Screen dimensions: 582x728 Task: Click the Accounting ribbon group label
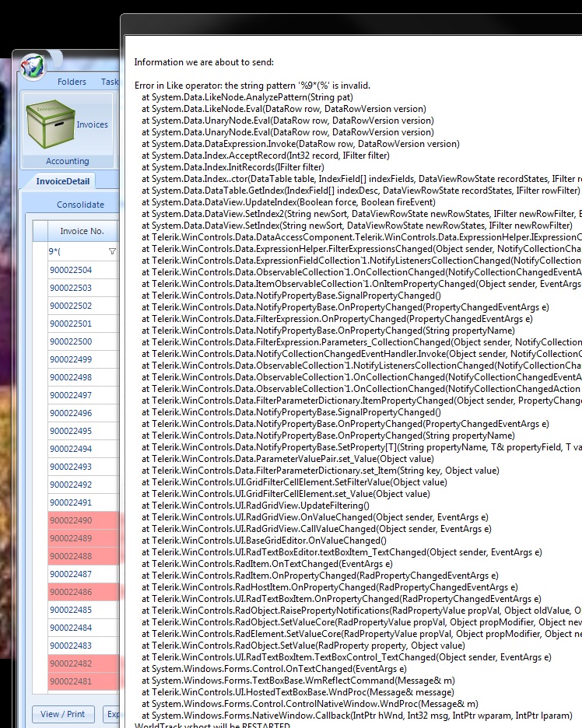point(68,161)
